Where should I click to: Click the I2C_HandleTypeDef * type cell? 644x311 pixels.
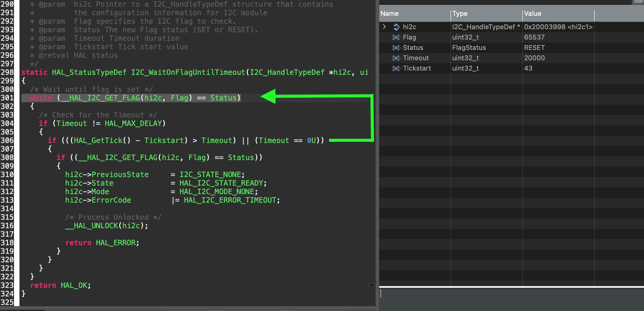tap(486, 27)
